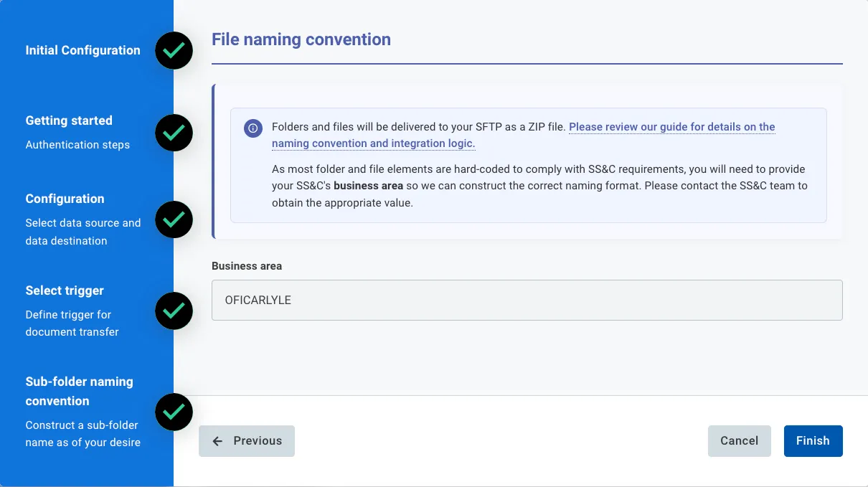This screenshot has height=487, width=868.
Task: Click the Configuration step checkmark icon
Action: coord(174,219)
